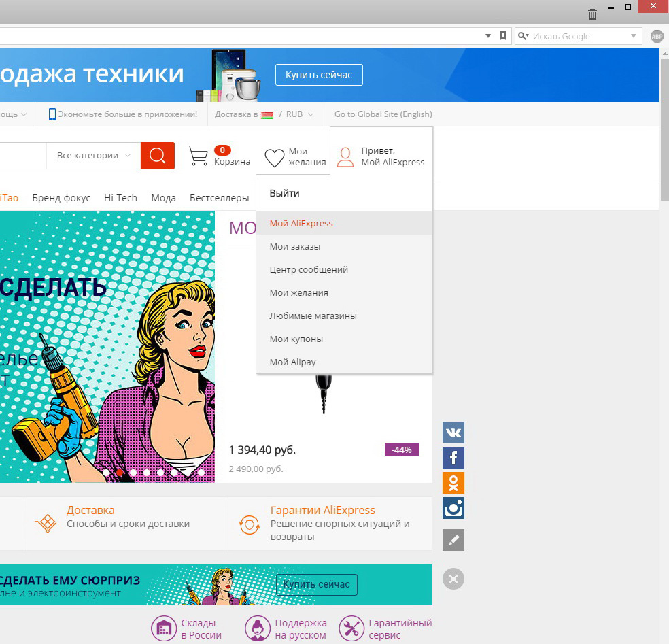The height and width of the screenshot is (644, 669).
Task: Click the product price 1 394,40 руб.
Action: [262, 450]
